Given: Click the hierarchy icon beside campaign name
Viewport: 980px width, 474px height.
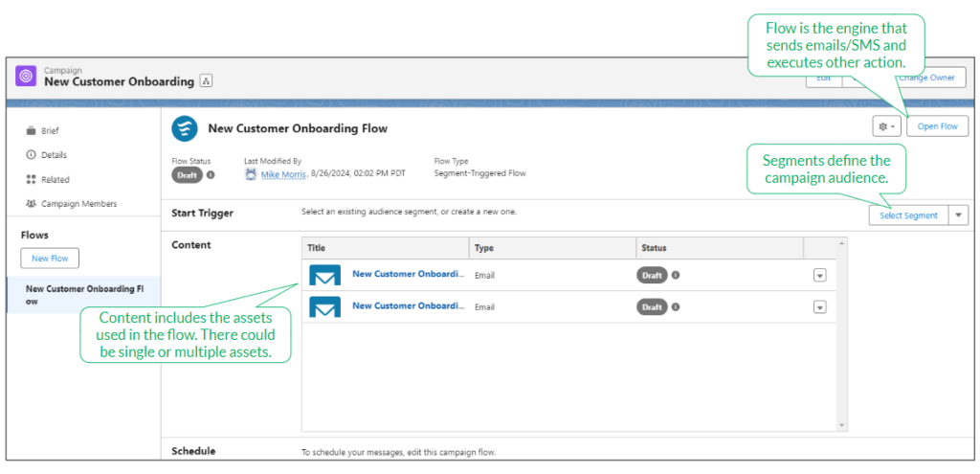Looking at the screenshot, I should point(207,82).
